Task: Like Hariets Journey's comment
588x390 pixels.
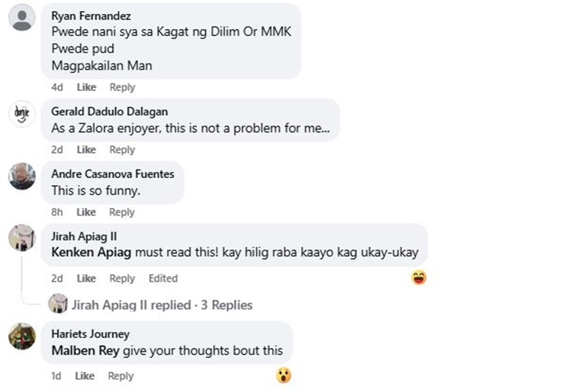Action: coord(85,376)
